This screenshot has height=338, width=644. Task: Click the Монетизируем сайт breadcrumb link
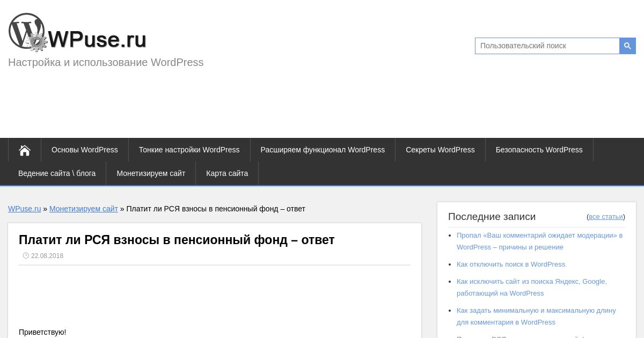tap(84, 209)
